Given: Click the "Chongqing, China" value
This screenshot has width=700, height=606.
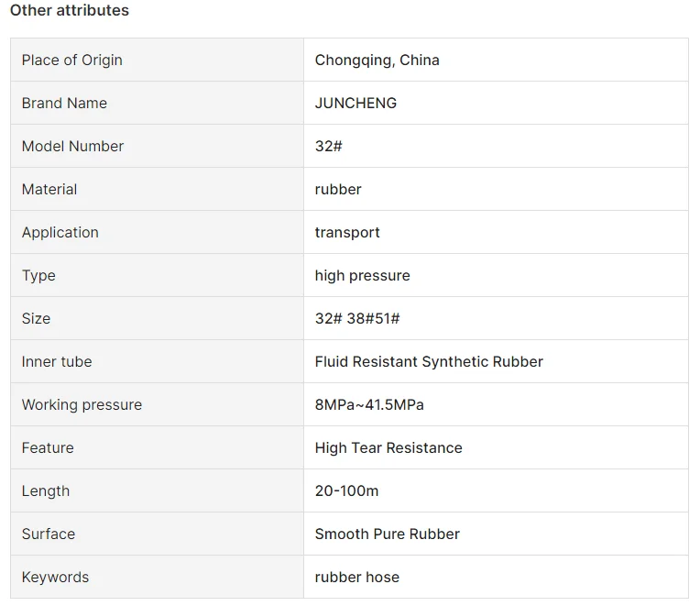Looking at the screenshot, I should 377,61.
